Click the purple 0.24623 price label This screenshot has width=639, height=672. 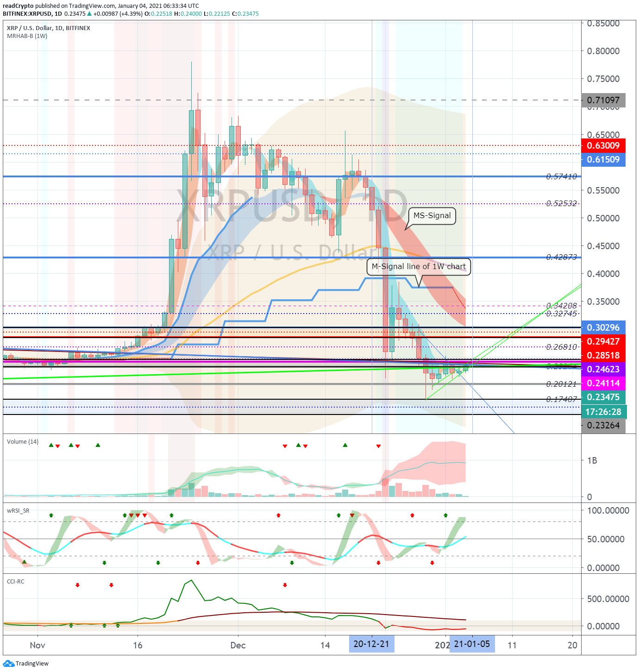[x=603, y=369]
